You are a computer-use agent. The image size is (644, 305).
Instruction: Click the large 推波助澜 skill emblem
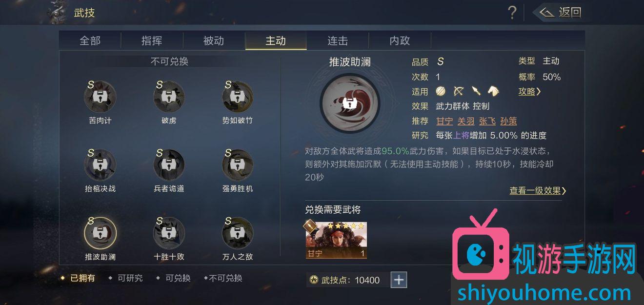(349, 102)
